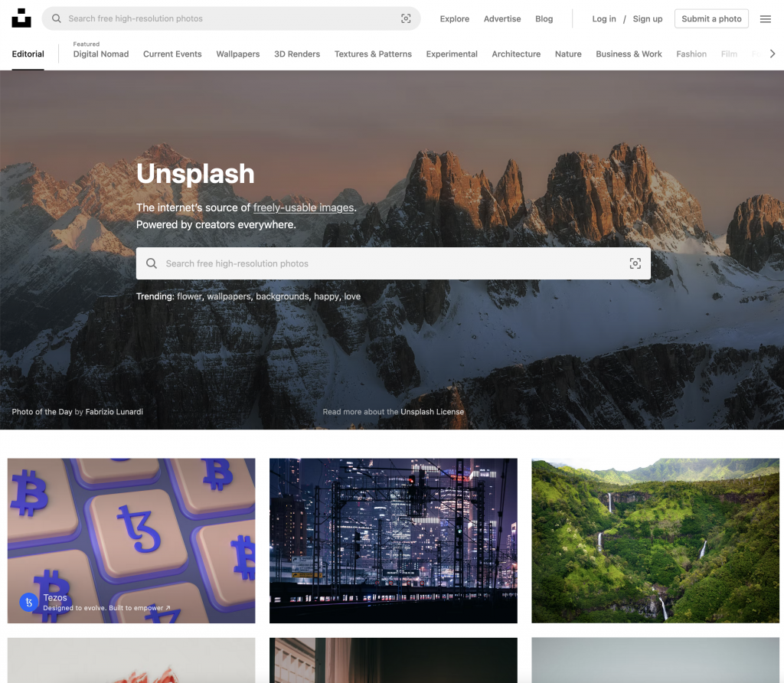The image size is (784, 683).
Task: Click the magnifier icon in the top search bar
Action: pyautogui.click(x=57, y=18)
